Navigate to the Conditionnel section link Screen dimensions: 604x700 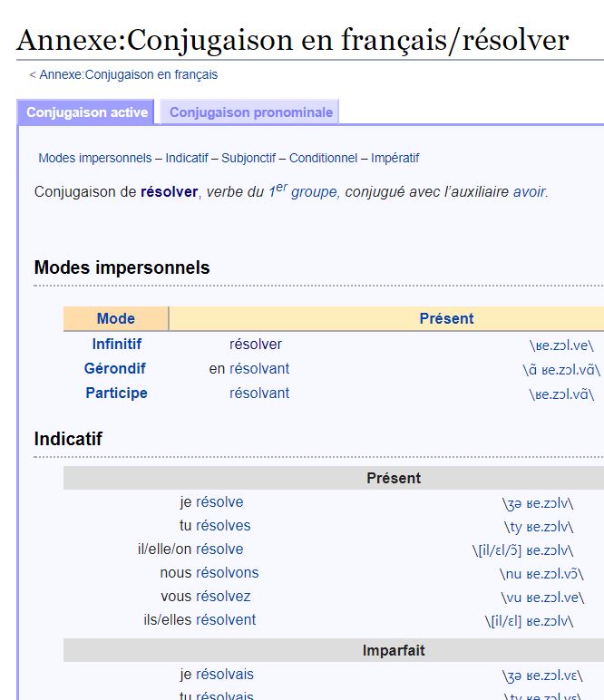click(x=323, y=158)
